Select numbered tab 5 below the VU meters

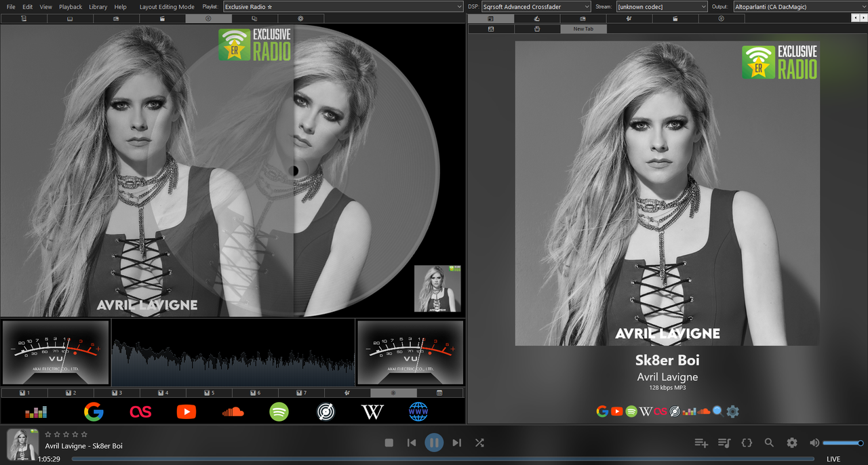209,393
